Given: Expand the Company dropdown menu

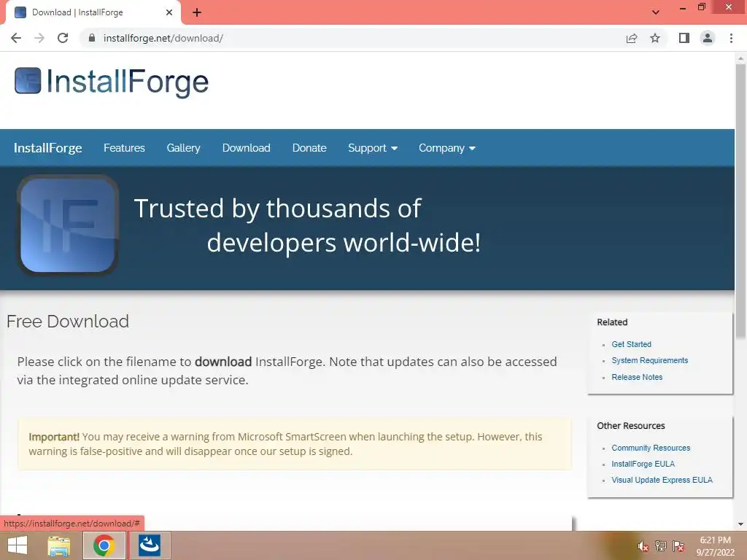Looking at the screenshot, I should click(x=447, y=148).
